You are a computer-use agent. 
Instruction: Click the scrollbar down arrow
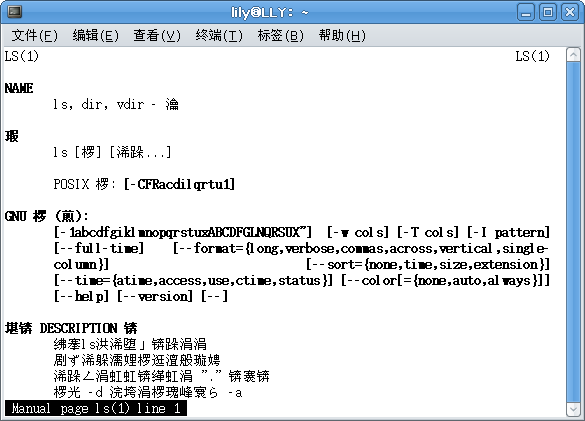(x=573, y=410)
